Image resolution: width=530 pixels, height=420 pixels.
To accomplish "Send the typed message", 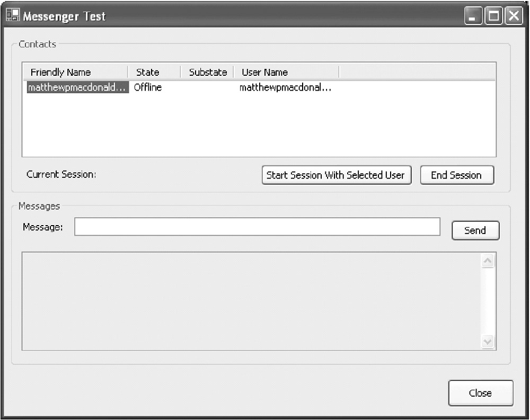I will pyautogui.click(x=475, y=230).
